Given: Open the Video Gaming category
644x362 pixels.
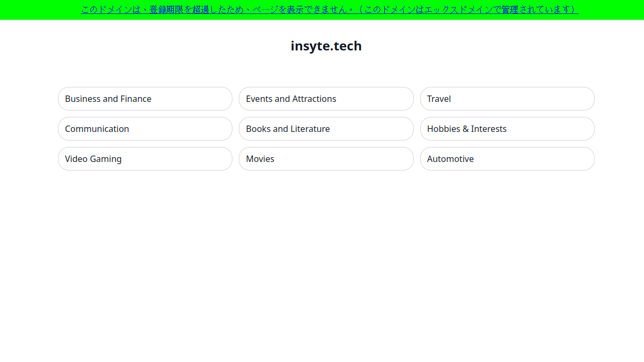Looking at the screenshot, I should click(145, 159).
